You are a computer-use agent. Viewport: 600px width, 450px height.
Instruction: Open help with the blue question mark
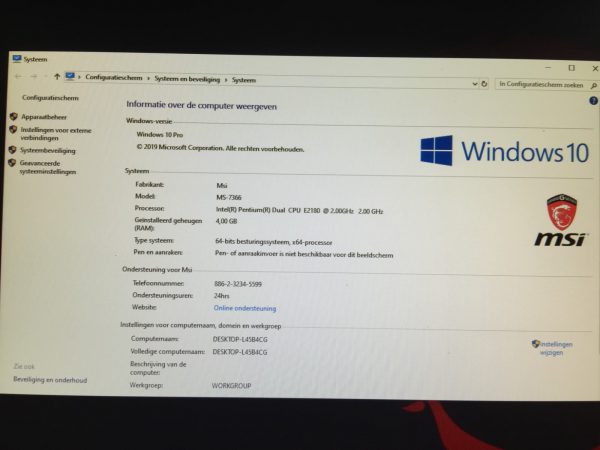click(593, 101)
